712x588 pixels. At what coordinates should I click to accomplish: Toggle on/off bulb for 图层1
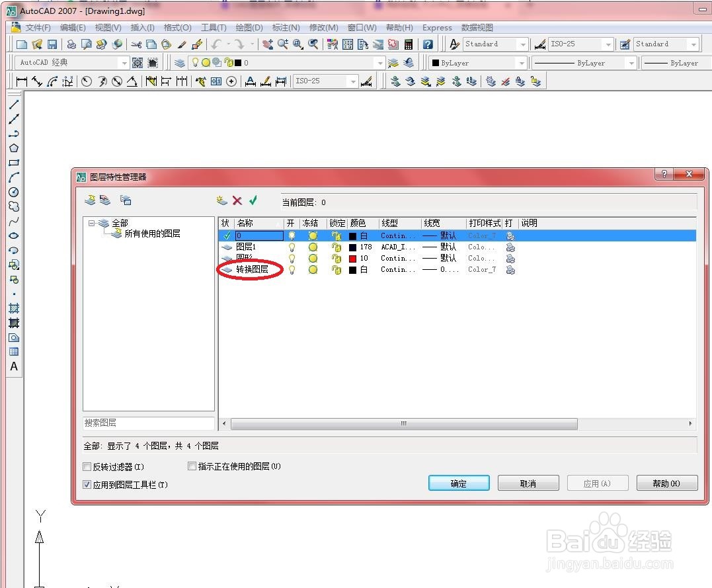pyautogui.click(x=292, y=247)
